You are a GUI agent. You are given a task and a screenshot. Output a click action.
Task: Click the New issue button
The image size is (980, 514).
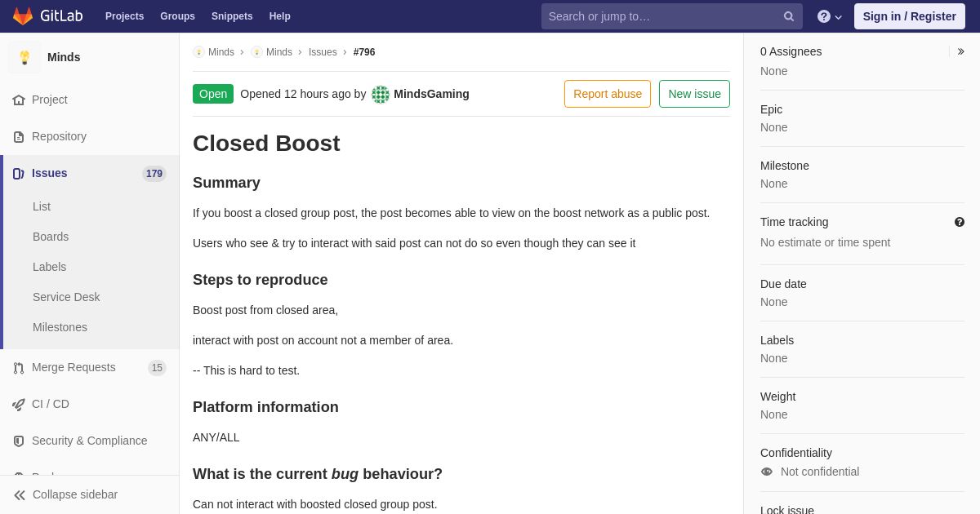(694, 94)
